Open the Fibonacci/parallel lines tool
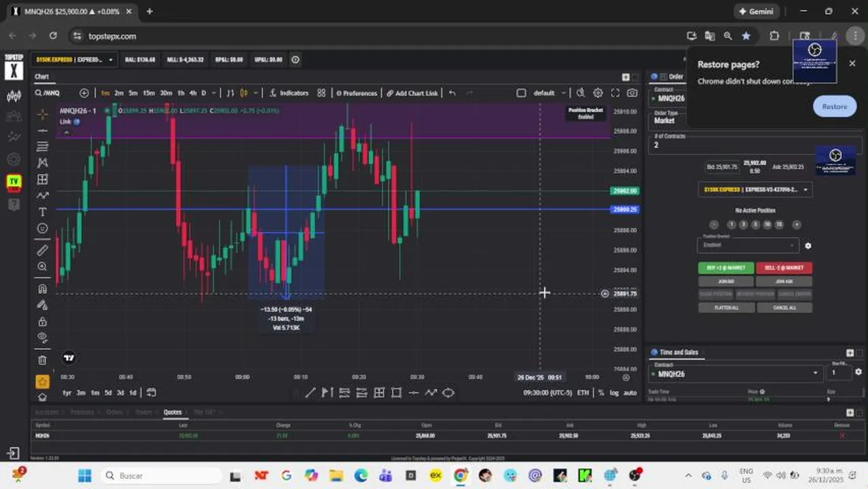The image size is (868, 489). click(x=42, y=146)
